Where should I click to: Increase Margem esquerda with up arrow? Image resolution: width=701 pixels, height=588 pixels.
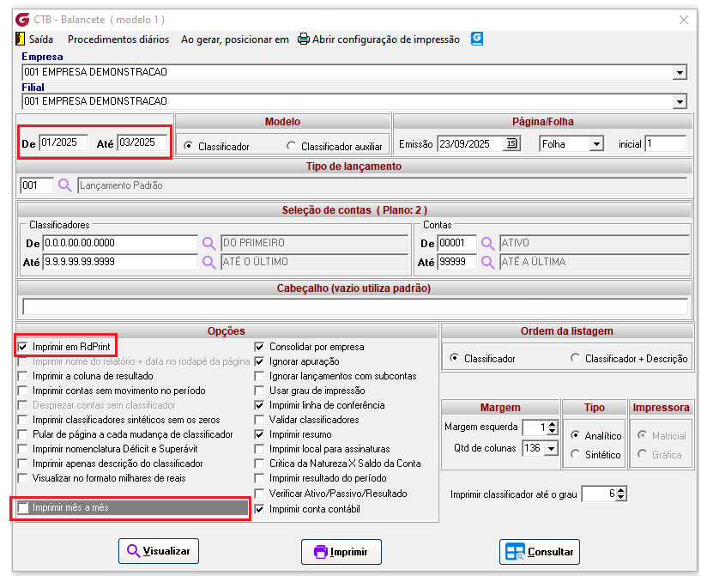tap(553, 424)
